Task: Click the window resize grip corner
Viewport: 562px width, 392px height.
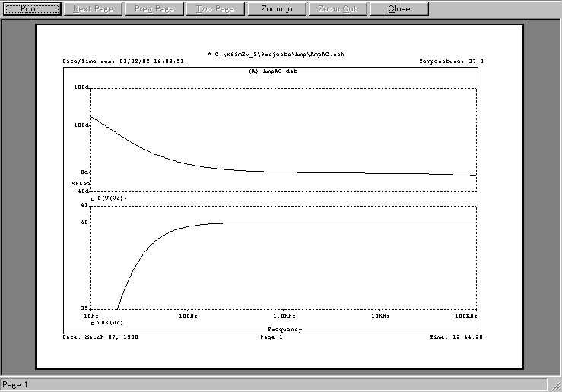Action: (x=554, y=384)
